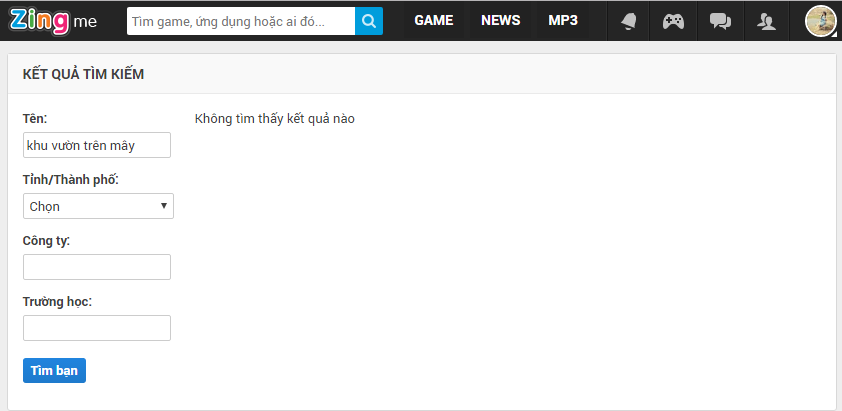Image resolution: width=842 pixels, height=411 pixels.
Task: Click the Trường học input field
Action: pyautogui.click(x=97, y=328)
